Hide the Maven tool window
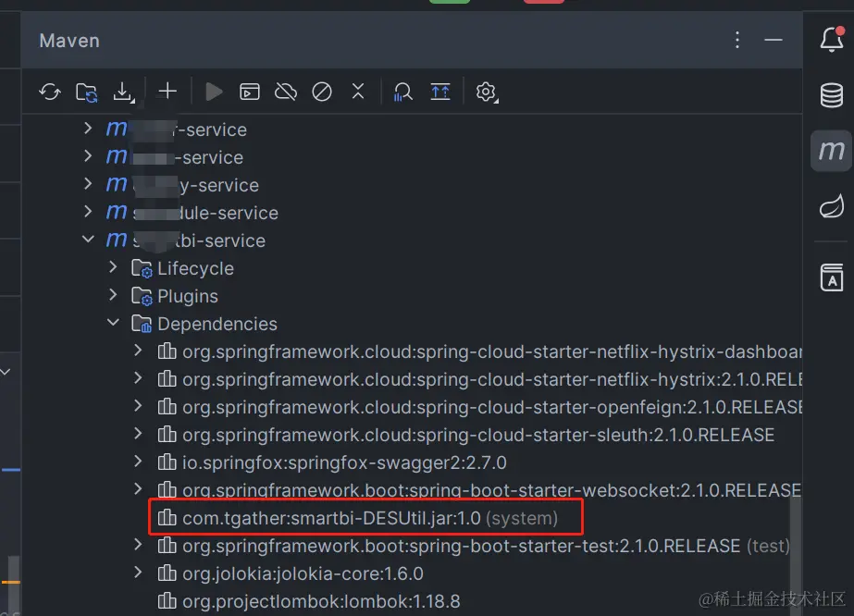Screen dimensions: 854x616 (x=774, y=40)
